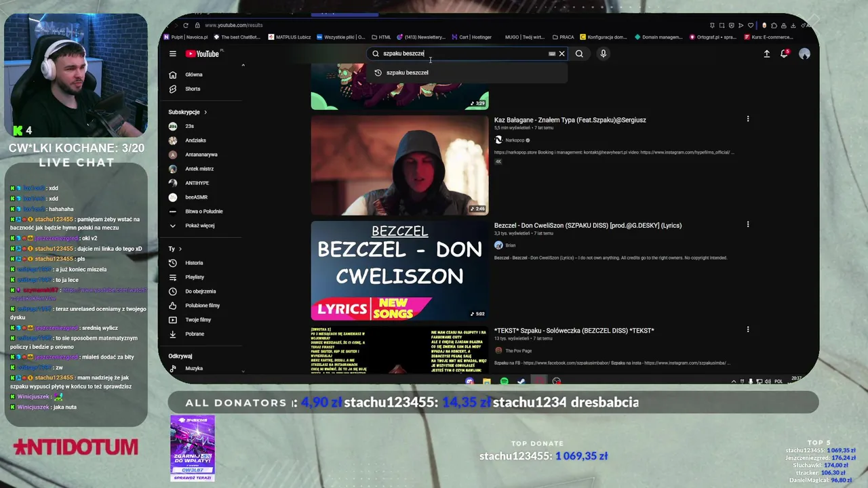Open the Andziaks channel subscription

[x=196, y=140]
